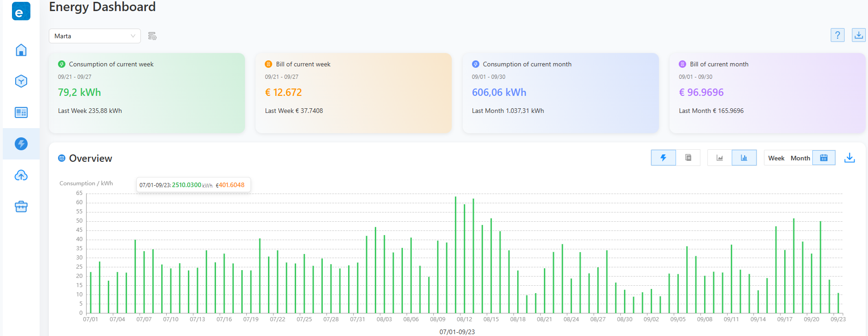Viewport: 868px width, 336px height.
Task: Open the custom date range calendar
Action: [x=824, y=158]
